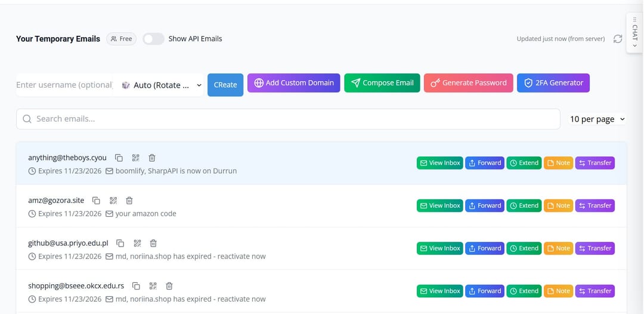Copy the anything@theboys.cyou address
Image resolution: width=644 pixels, height=314 pixels.
119,158
